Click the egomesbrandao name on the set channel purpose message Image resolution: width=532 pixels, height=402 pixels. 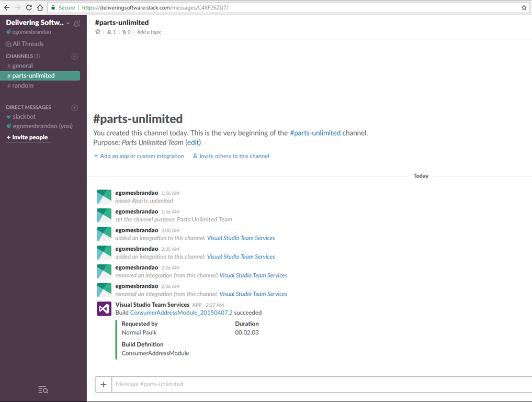click(x=137, y=211)
